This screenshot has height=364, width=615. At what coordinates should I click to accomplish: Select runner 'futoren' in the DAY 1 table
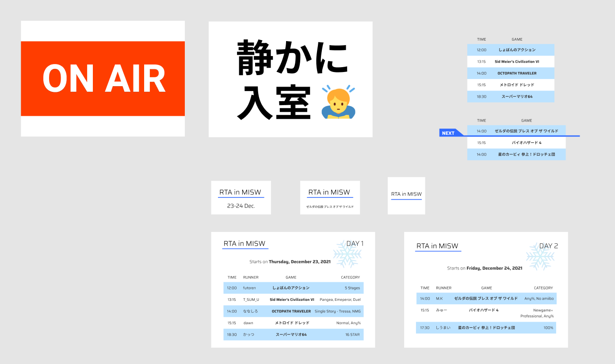pos(249,288)
